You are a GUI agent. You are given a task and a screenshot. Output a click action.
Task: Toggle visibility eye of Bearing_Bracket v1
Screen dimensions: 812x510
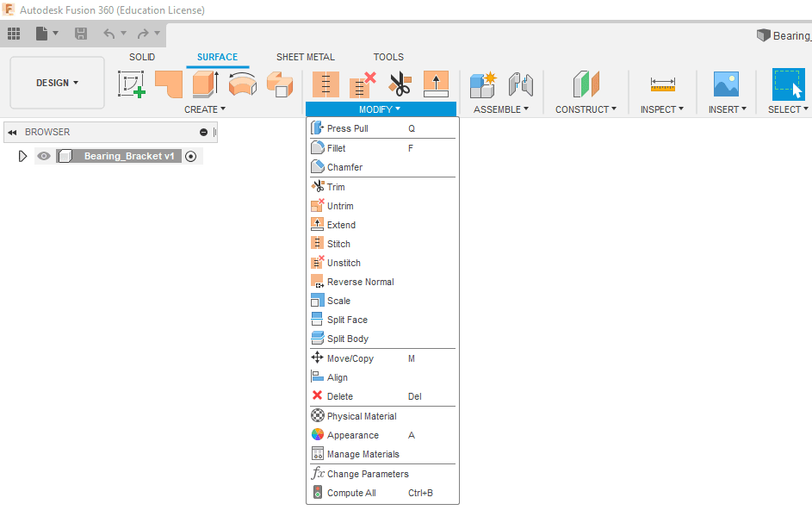coord(44,157)
